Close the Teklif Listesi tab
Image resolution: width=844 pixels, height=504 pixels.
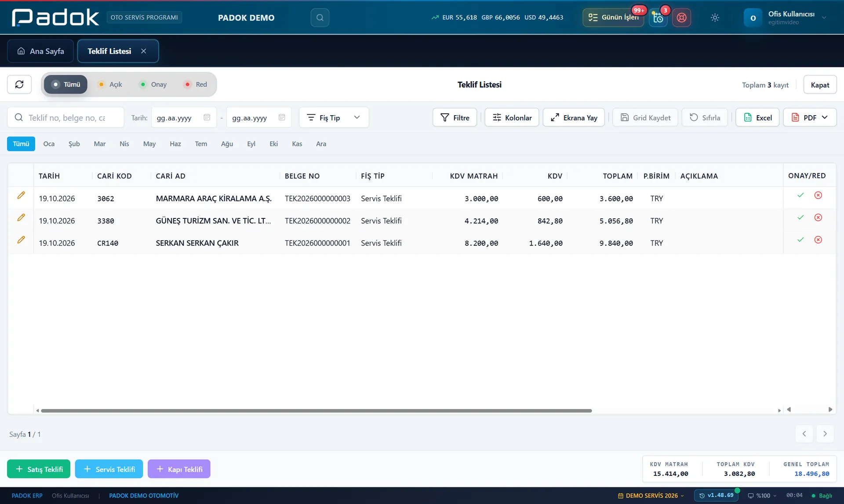(143, 51)
